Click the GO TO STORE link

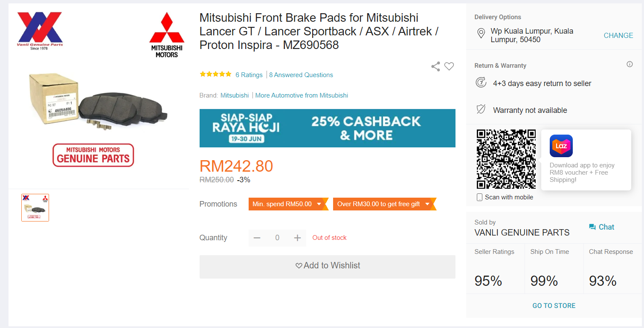click(x=554, y=305)
